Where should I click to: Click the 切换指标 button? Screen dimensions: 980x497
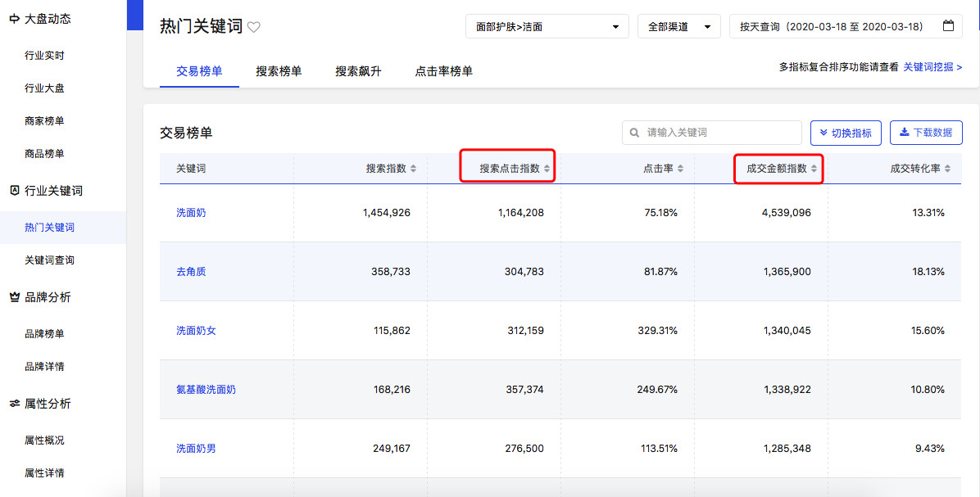coord(846,133)
